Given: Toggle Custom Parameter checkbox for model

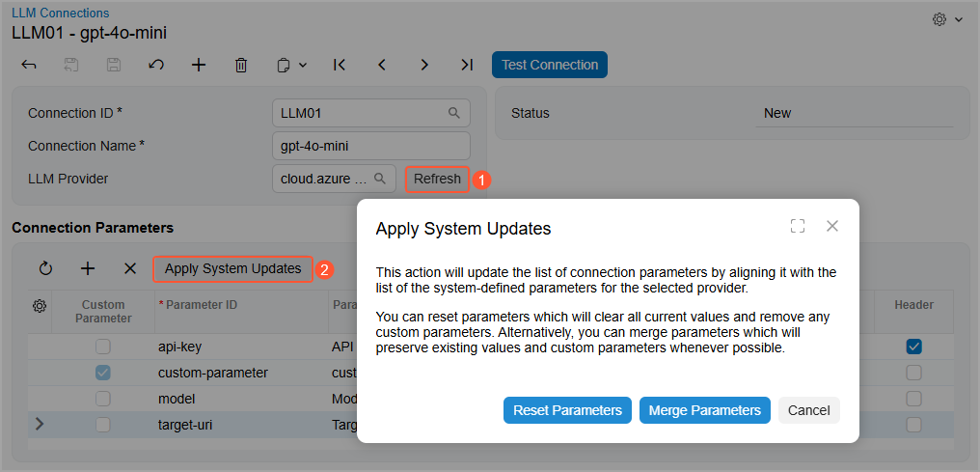Looking at the screenshot, I should pyautogui.click(x=103, y=399).
